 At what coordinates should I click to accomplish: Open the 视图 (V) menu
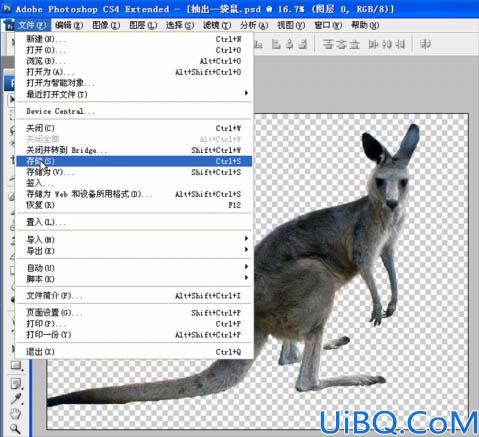click(291, 25)
